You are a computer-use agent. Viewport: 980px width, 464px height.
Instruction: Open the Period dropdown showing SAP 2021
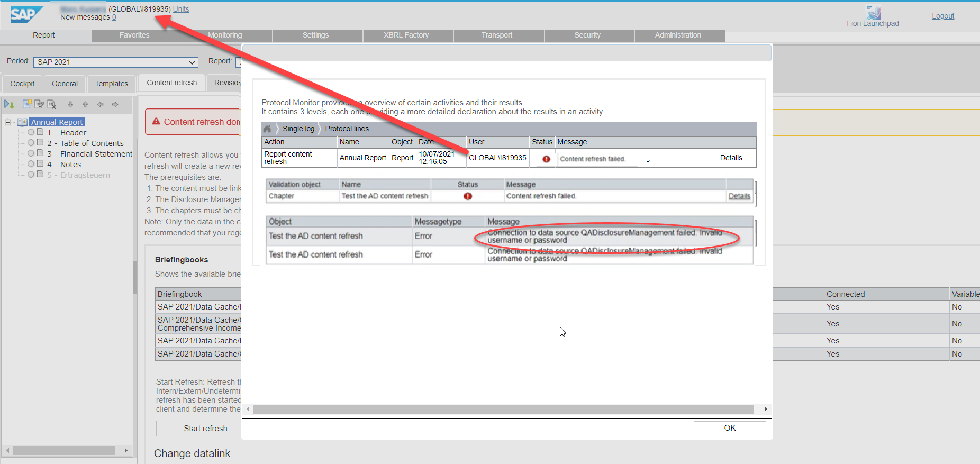116,62
